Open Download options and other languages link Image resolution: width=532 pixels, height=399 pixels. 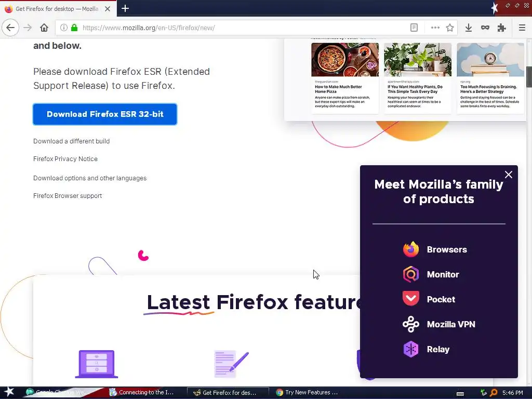click(89, 178)
